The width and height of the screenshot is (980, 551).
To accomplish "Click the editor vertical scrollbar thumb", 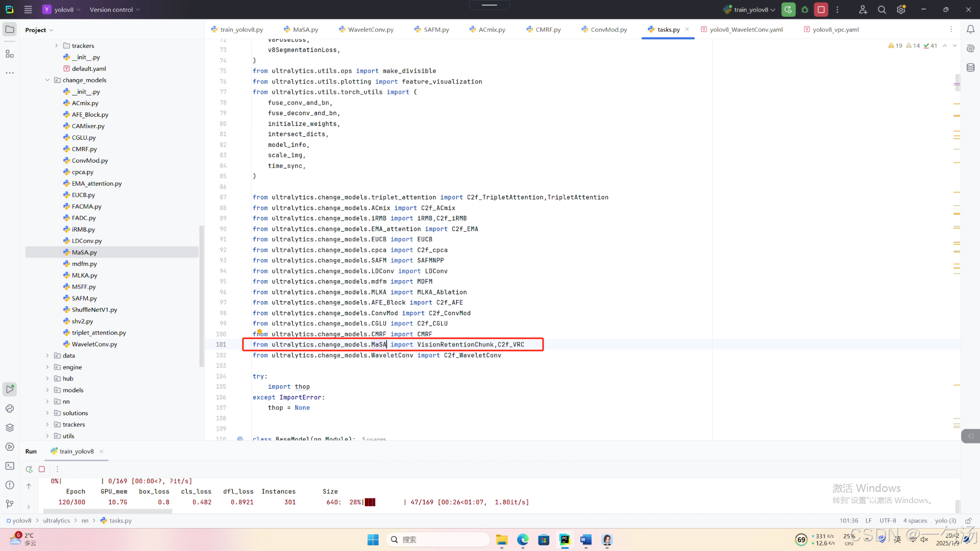I will 958,83.
